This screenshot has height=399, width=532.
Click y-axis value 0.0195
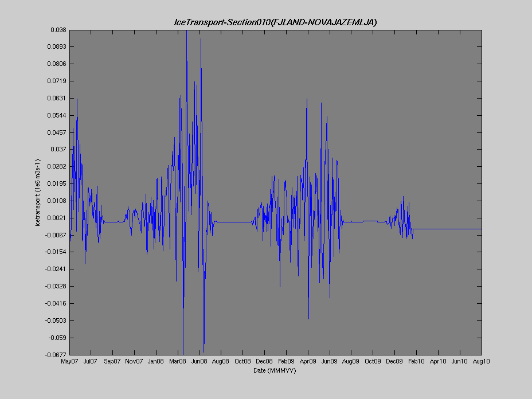[x=57, y=183]
